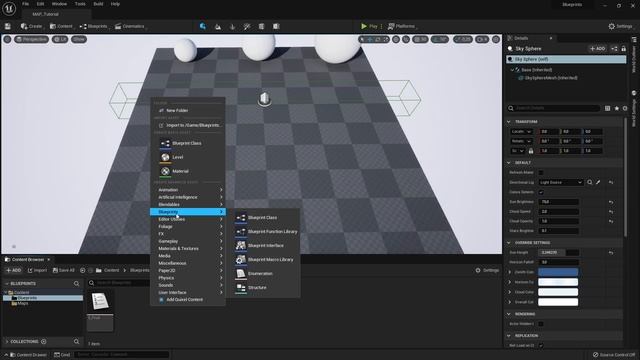Click the blue Zenith Color swatch
Screen dimensions: 640x360
558,272
